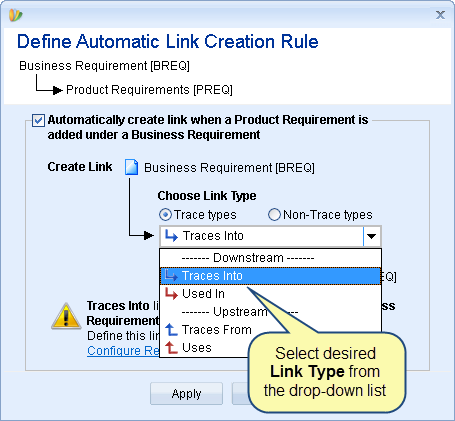455x421 pixels.
Task: Close the Define Automatic Link Creation dialog
Action: (x=440, y=15)
